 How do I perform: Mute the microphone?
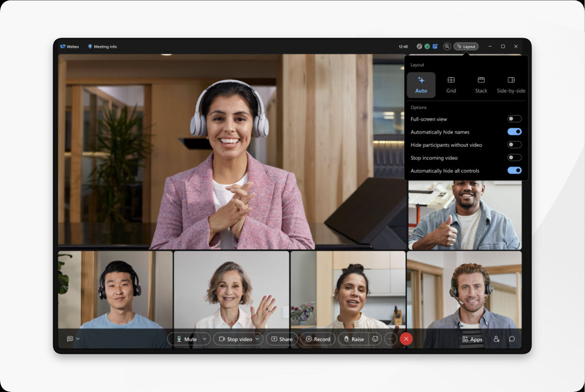click(x=186, y=339)
